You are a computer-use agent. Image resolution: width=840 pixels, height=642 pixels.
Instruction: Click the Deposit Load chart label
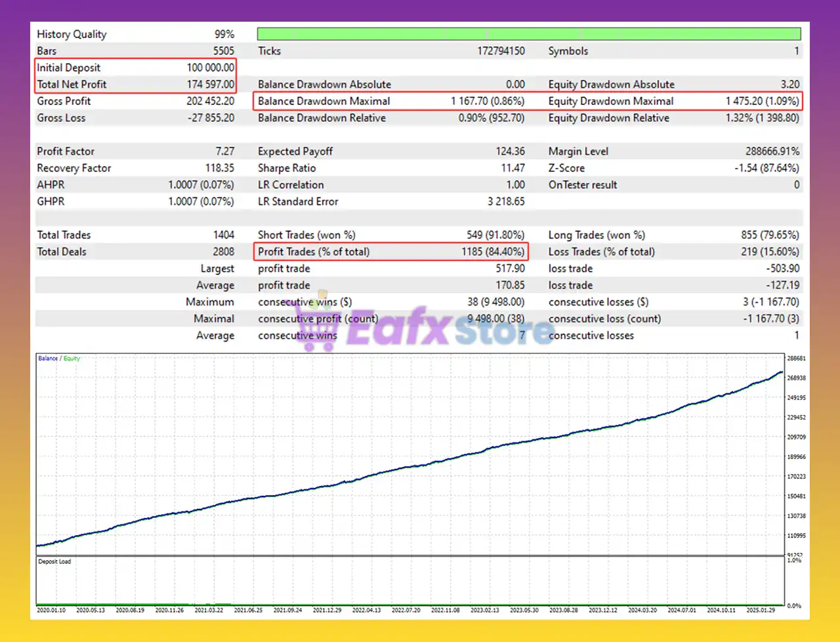tap(54, 561)
